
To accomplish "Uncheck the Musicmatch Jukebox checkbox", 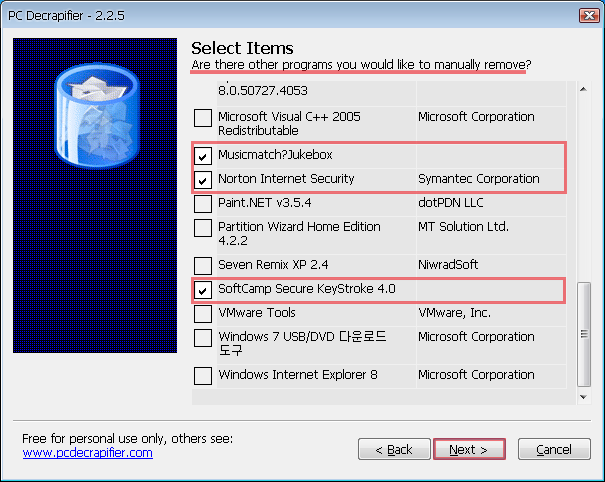I will (x=203, y=156).
